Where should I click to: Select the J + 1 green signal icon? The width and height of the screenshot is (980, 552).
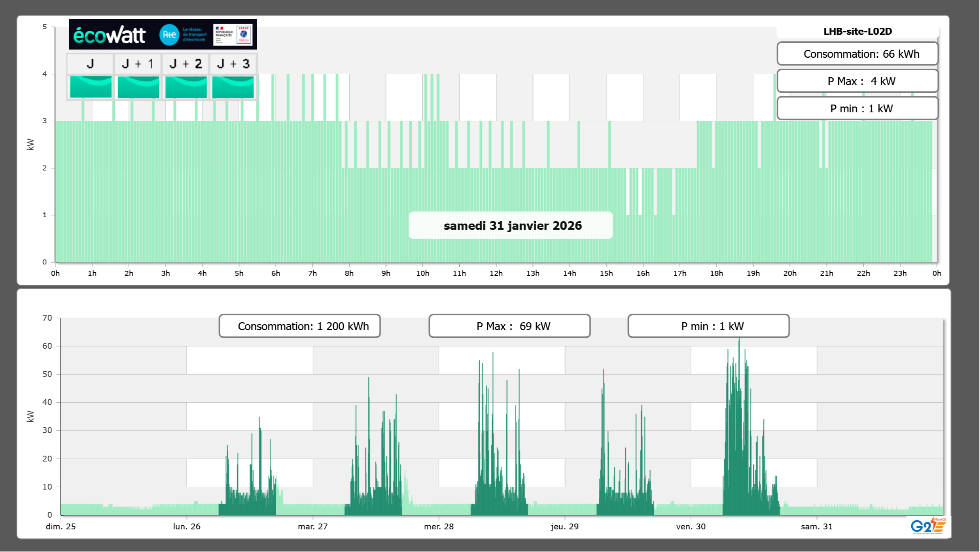tap(138, 87)
